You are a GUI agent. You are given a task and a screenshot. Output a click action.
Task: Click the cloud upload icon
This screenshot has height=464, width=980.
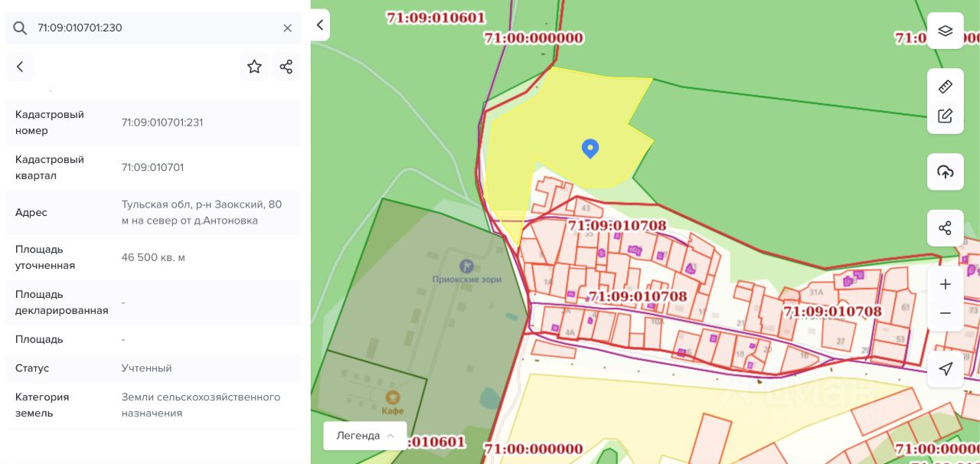tap(945, 172)
